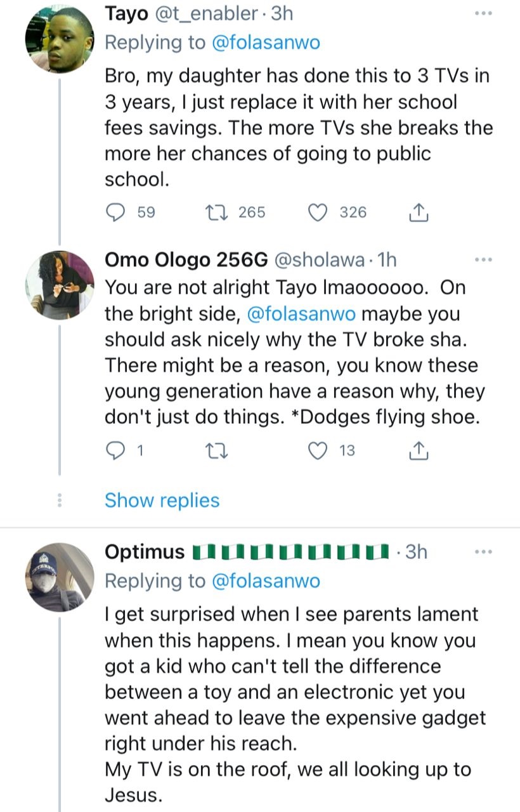Expand thread with Show replies

pos(162,501)
